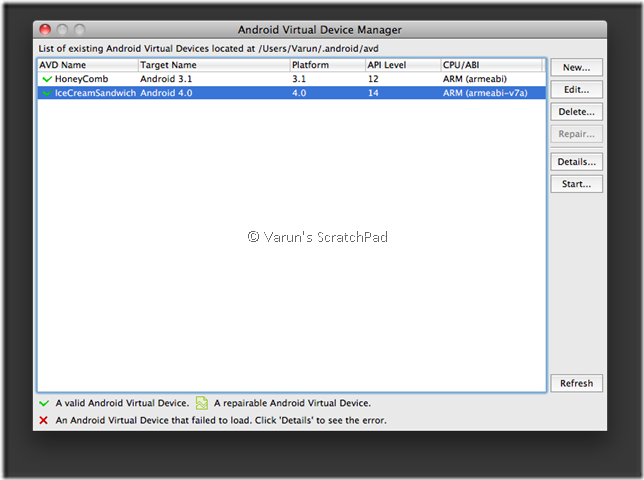Click API level 12 cell
644x480 pixels.
(x=373, y=79)
